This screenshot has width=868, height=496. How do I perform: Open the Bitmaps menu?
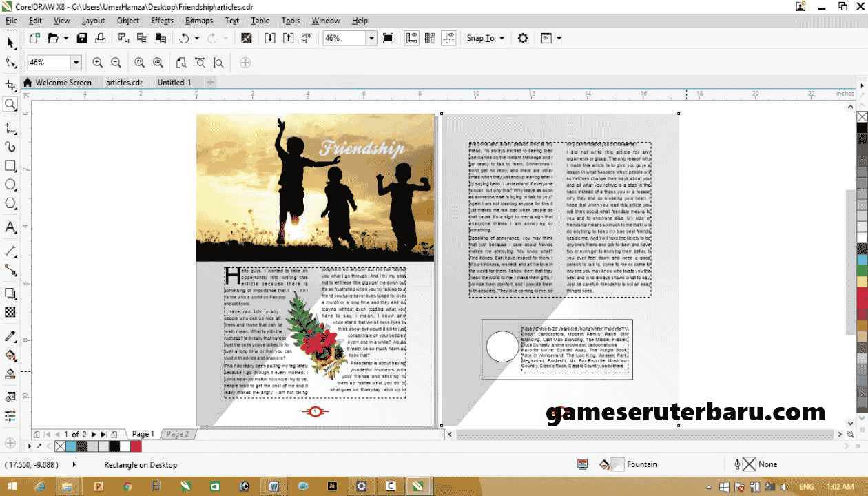click(x=199, y=21)
